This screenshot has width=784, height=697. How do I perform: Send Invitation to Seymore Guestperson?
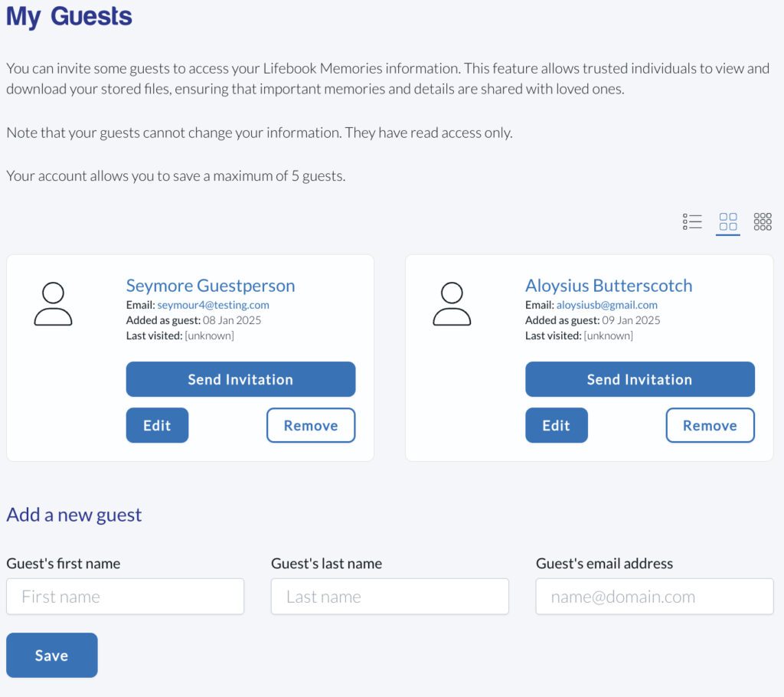[240, 379]
